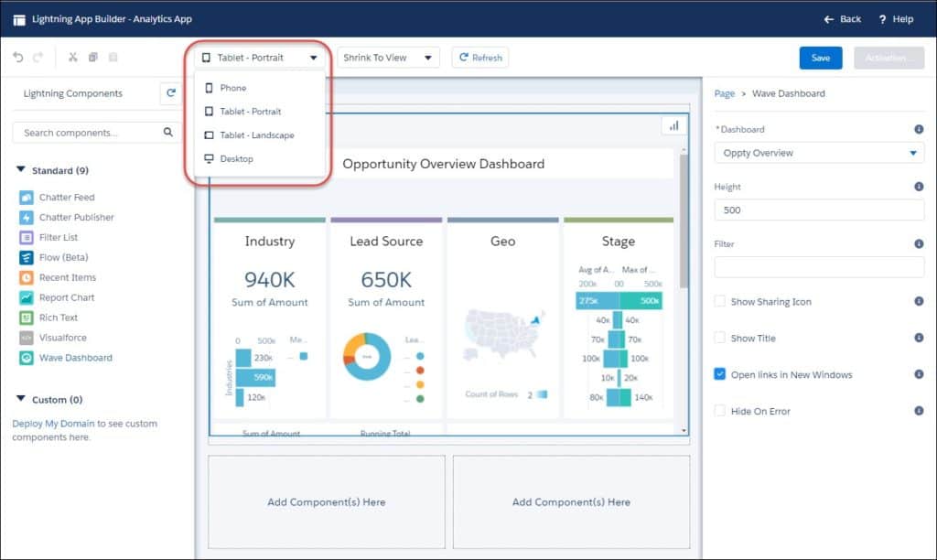Image resolution: width=937 pixels, height=560 pixels.
Task: Click the bar chart icon on dashboard
Action: coord(674,125)
